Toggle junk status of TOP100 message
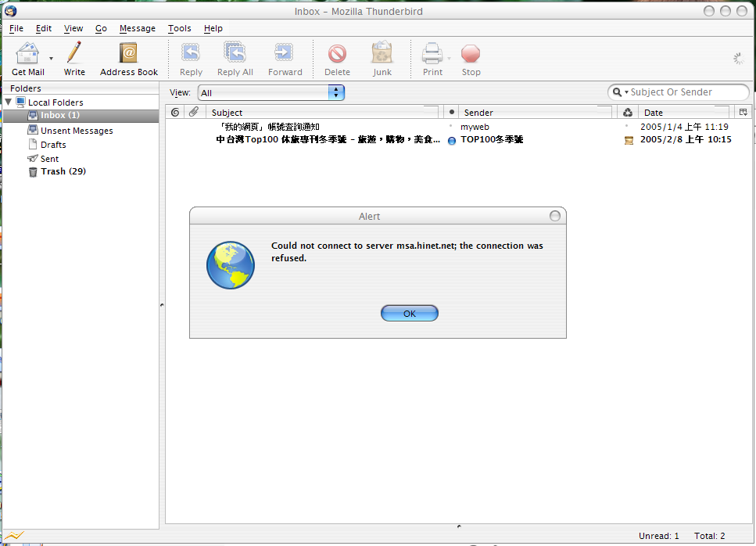 (627, 140)
